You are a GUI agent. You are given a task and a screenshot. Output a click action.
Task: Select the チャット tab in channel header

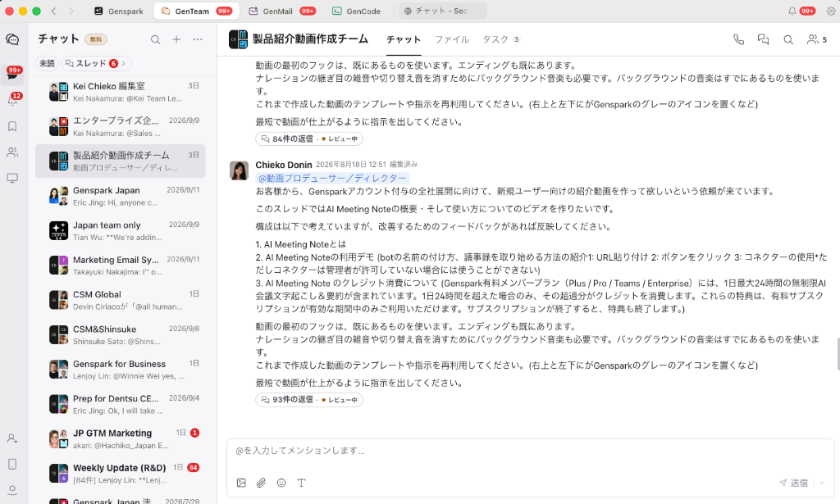pyautogui.click(x=404, y=39)
